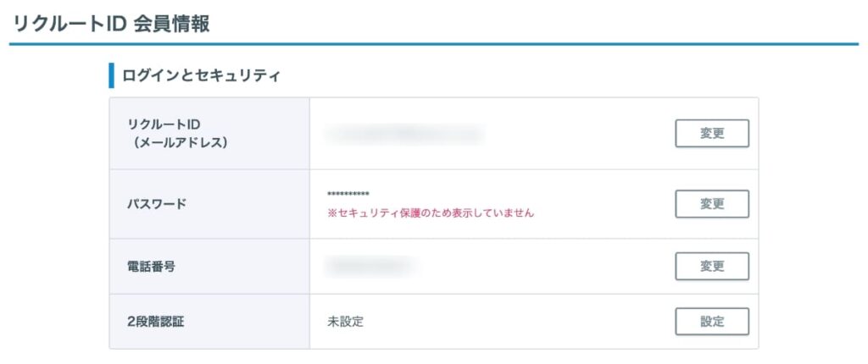
Task: Click the blurred email address value
Action: [405, 134]
